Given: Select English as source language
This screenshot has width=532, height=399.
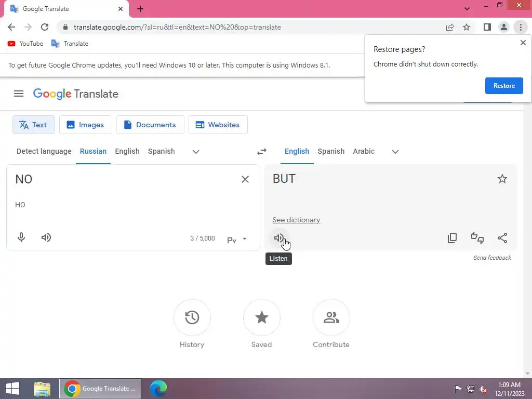Looking at the screenshot, I should [127, 151].
